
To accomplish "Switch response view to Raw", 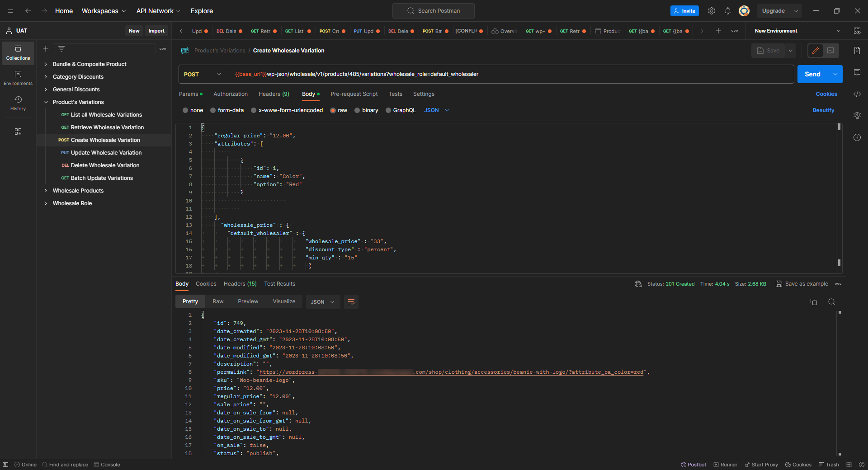I will click(x=218, y=301).
